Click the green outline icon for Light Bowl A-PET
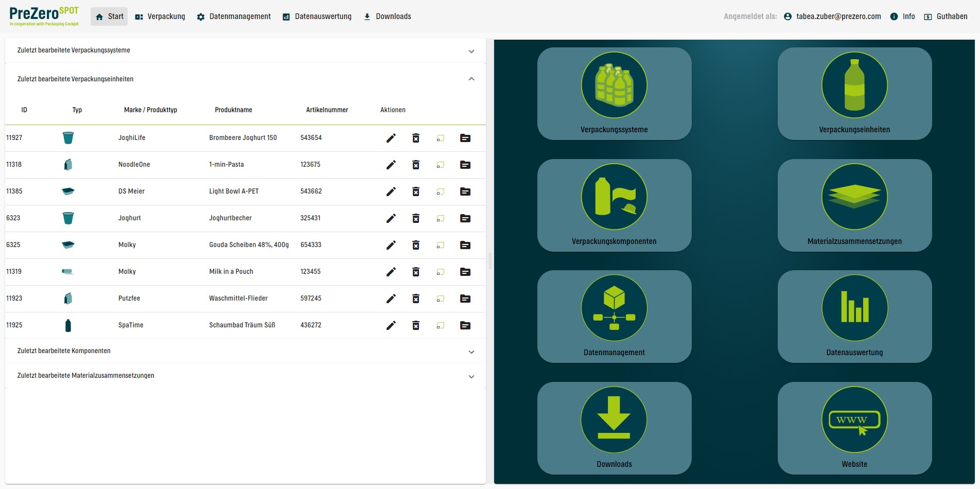980x489 pixels. click(x=441, y=191)
